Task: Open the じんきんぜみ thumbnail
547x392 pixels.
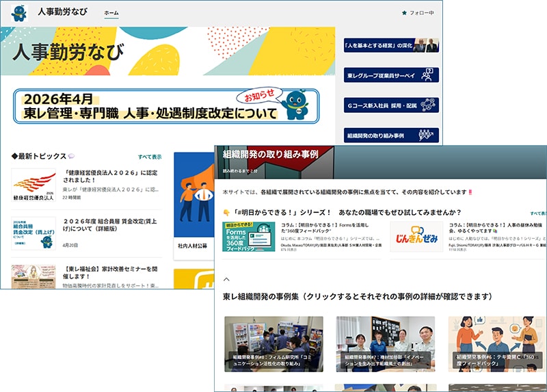Action: pos(416,236)
